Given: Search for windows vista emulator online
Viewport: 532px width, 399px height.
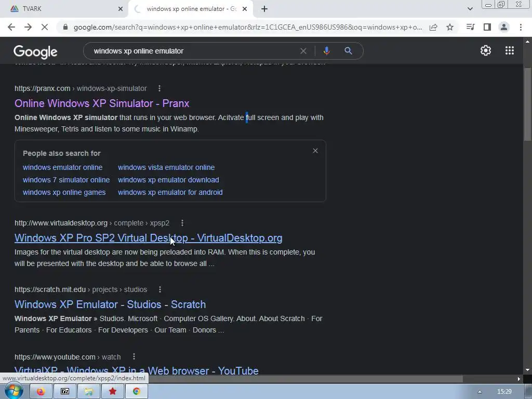Looking at the screenshot, I should 166,167.
